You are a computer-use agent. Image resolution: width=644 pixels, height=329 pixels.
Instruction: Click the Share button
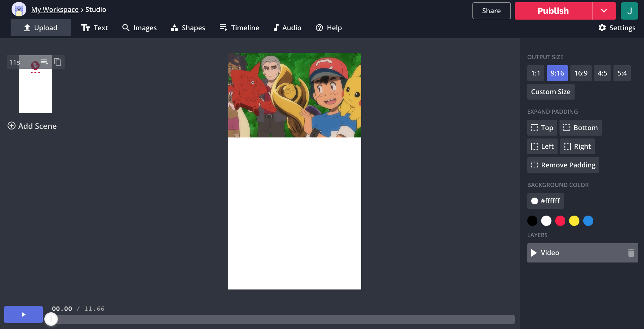(491, 11)
